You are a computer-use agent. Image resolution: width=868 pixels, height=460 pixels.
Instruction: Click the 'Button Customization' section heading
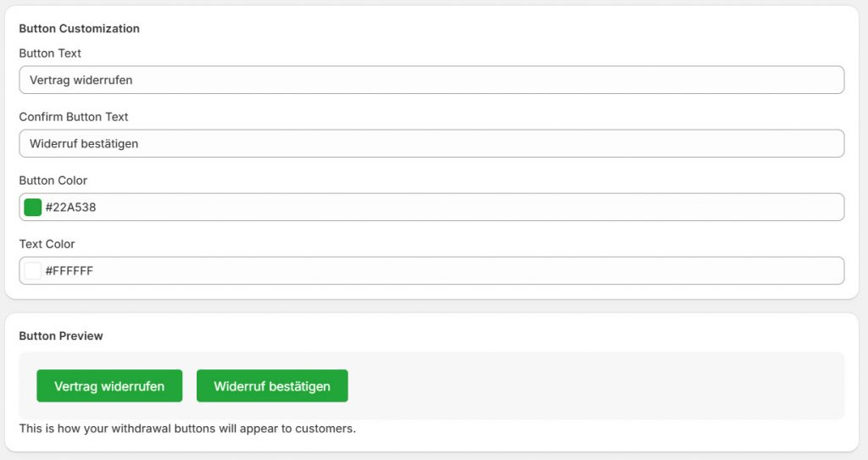(79, 29)
